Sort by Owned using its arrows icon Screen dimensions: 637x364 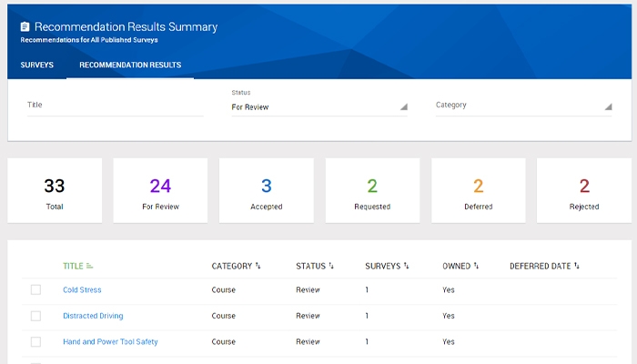point(476,267)
